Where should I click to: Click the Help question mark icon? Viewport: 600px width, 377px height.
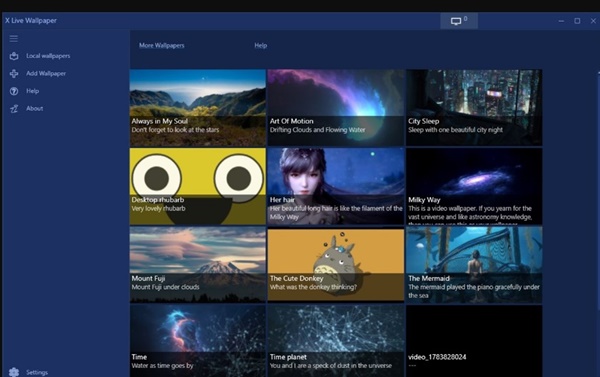[x=14, y=91]
